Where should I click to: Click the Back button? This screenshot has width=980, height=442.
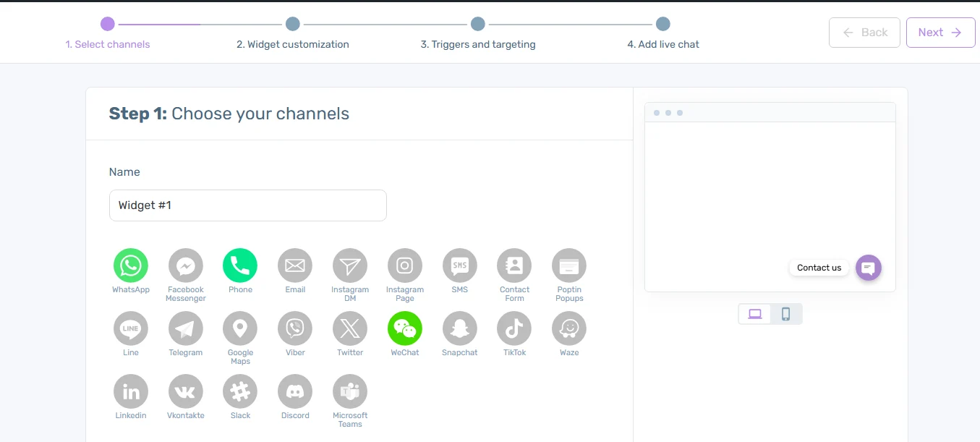pos(864,33)
